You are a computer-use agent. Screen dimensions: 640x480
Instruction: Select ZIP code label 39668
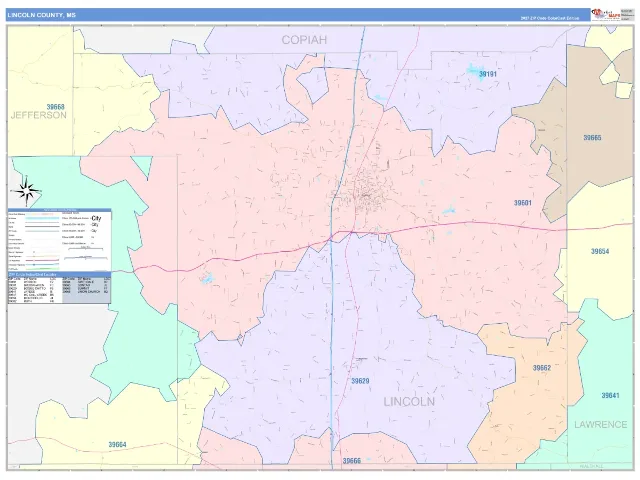(55, 107)
